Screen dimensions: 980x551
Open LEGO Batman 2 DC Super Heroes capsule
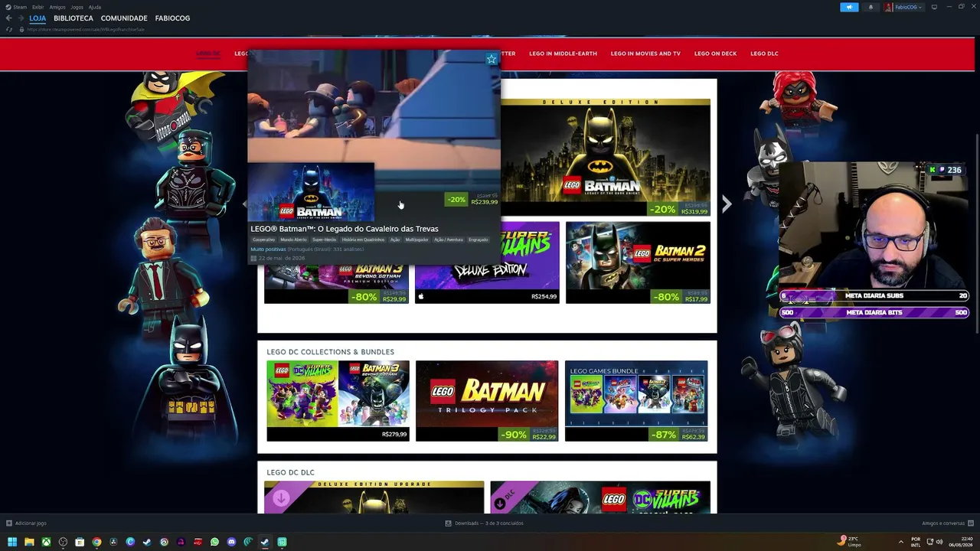[638, 262]
